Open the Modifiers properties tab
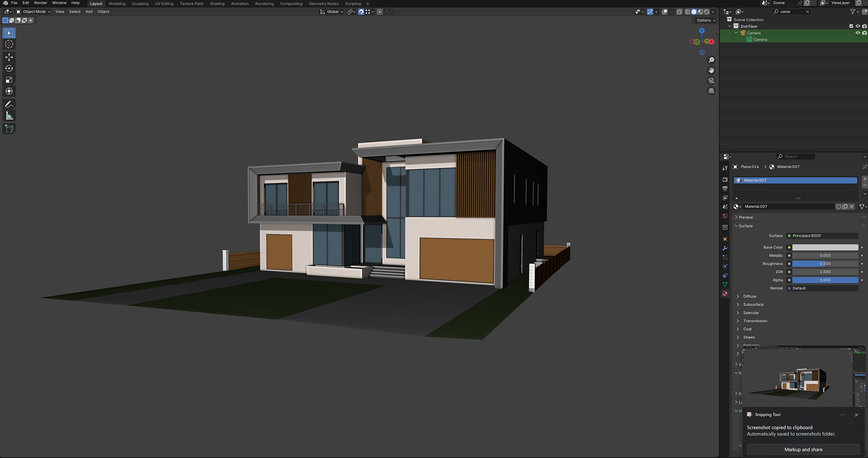868x458 pixels. [725, 248]
